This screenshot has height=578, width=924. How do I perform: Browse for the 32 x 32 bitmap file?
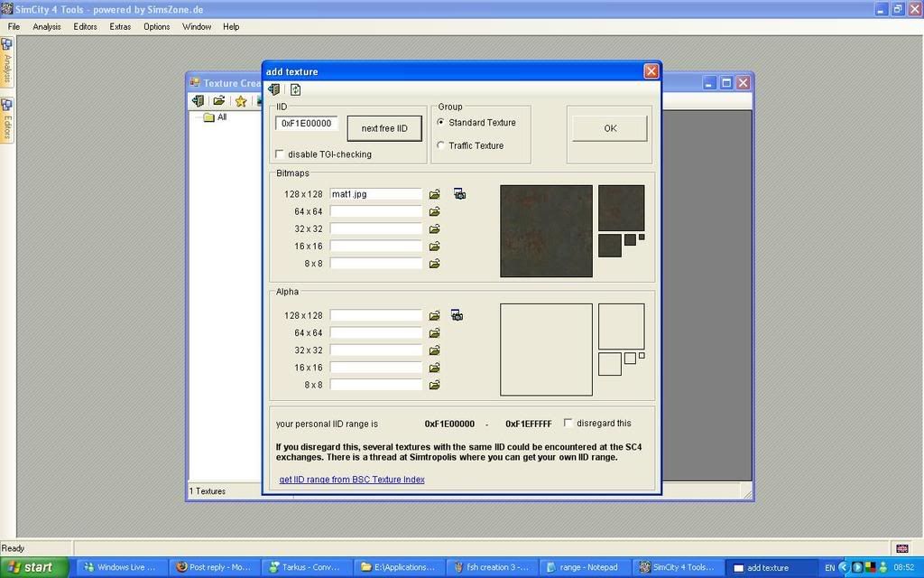pyautogui.click(x=434, y=228)
